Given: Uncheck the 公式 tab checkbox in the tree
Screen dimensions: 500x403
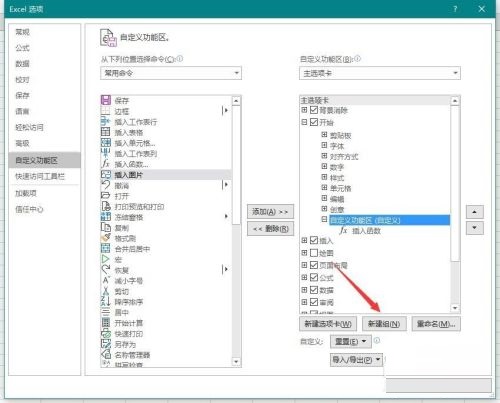Looking at the screenshot, I should click(314, 277).
